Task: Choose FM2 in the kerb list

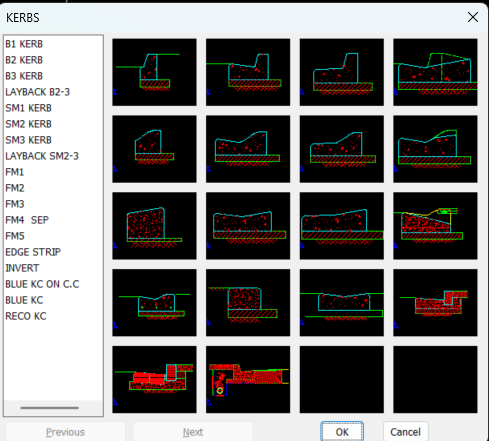Action: (x=15, y=188)
